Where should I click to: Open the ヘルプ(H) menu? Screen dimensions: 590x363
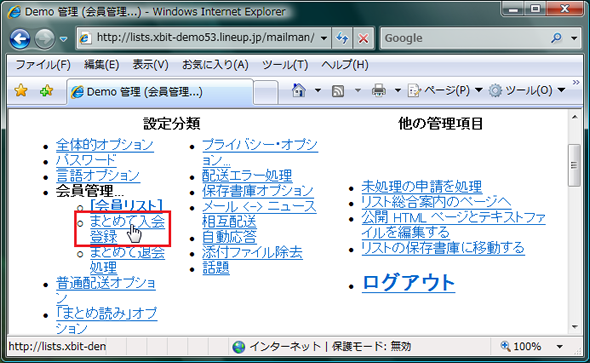345,65
